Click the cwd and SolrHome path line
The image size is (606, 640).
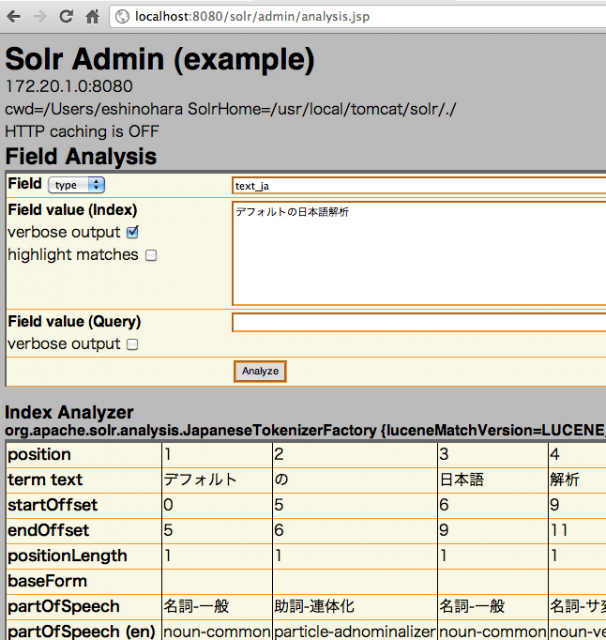(231, 109)
